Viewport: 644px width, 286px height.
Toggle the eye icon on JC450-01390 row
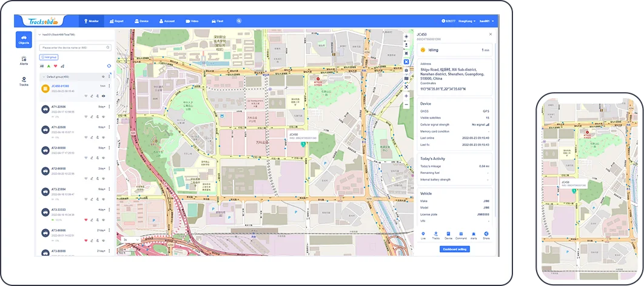(104, 96)
